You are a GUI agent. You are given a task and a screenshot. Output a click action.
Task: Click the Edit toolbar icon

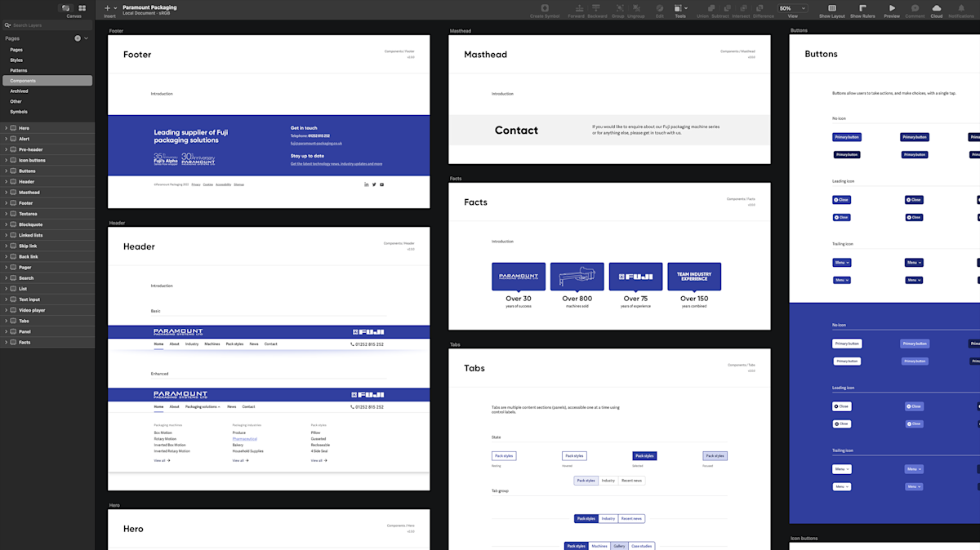click(x=660, y=8)
